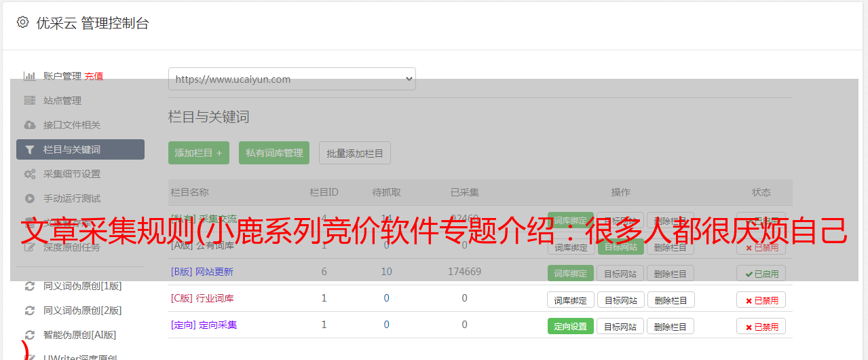Open 采集细节设置 in the sidebar
868x360 pixels.
72,174
